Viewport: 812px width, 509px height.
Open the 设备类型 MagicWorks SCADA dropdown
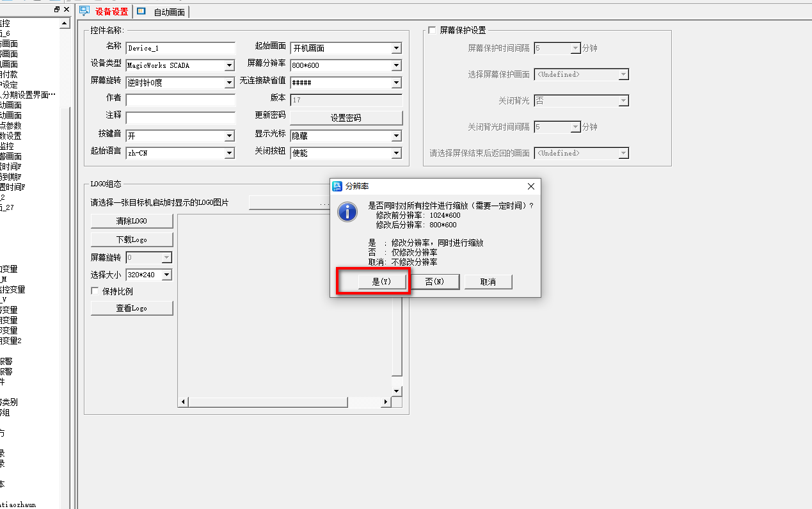230,65
